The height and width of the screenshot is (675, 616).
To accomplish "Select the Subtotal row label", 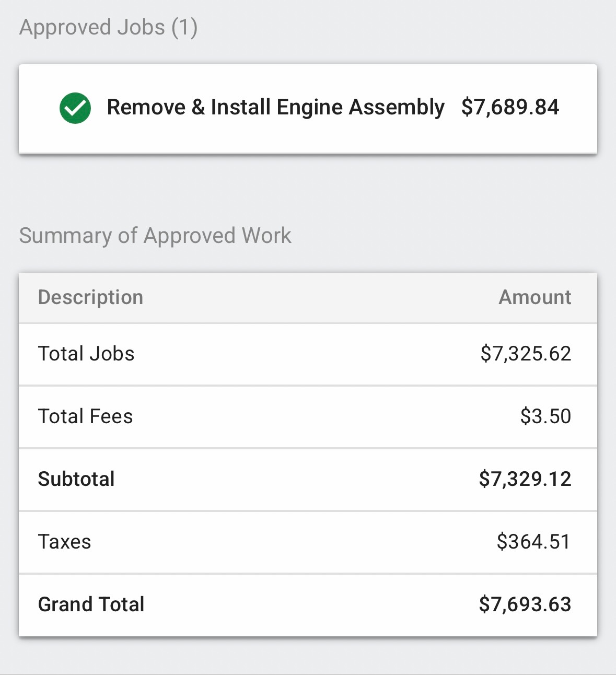I will tap(76, 479).
